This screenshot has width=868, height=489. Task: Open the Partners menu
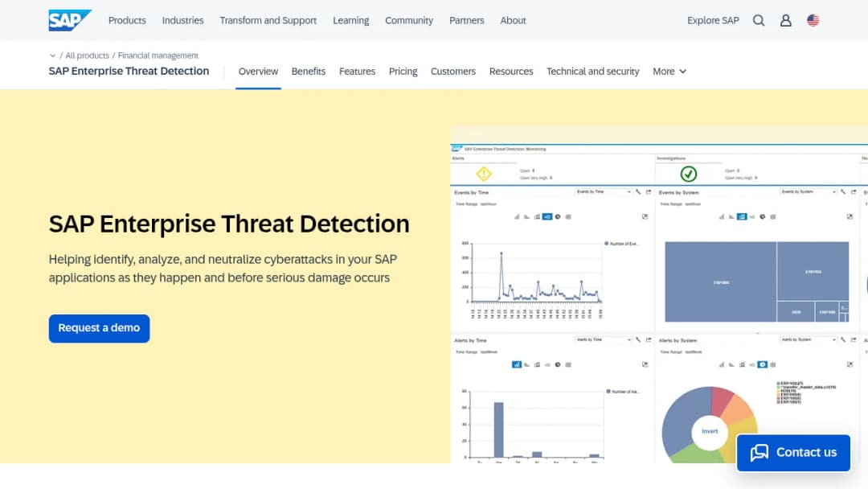click(467, 20)
